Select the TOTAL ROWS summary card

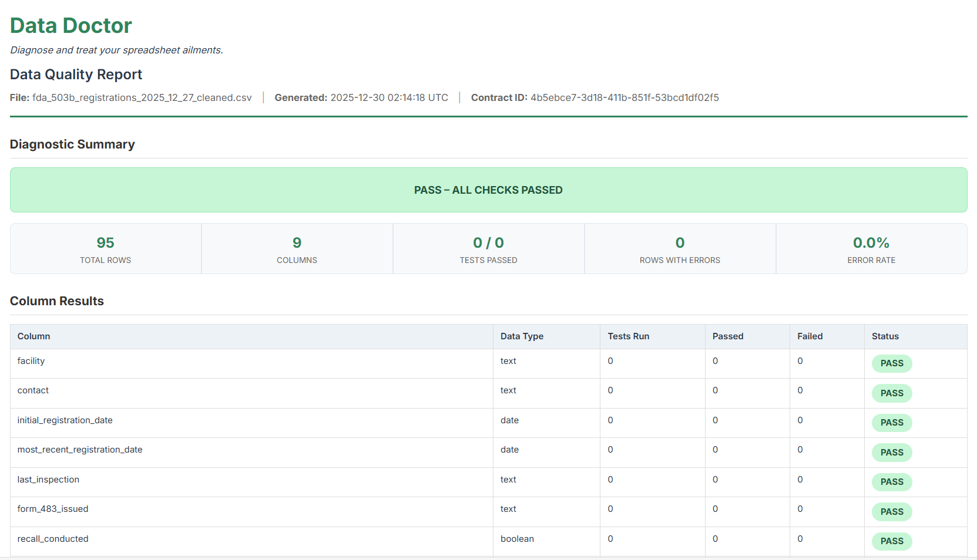coord(106,248)
